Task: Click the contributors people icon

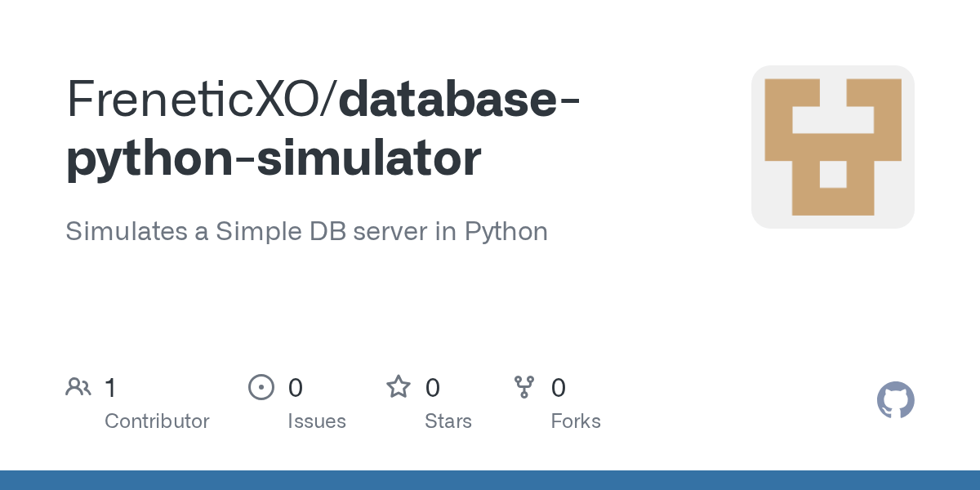Action: point(78,387)
